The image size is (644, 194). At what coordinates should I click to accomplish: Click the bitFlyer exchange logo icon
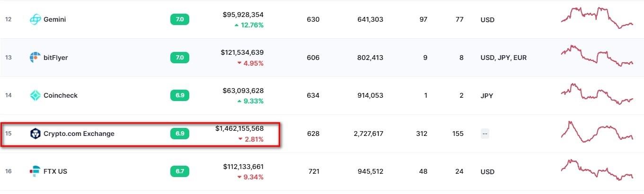[35, 58]
